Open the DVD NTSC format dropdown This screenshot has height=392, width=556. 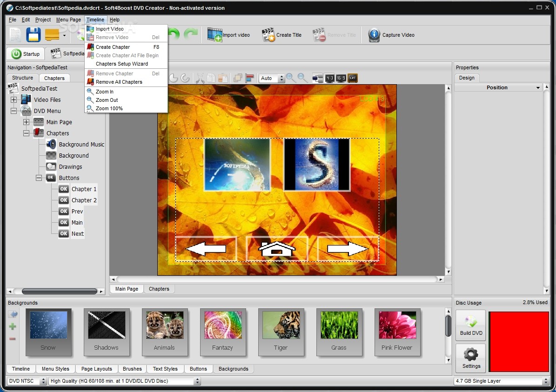tap(27, 381)
